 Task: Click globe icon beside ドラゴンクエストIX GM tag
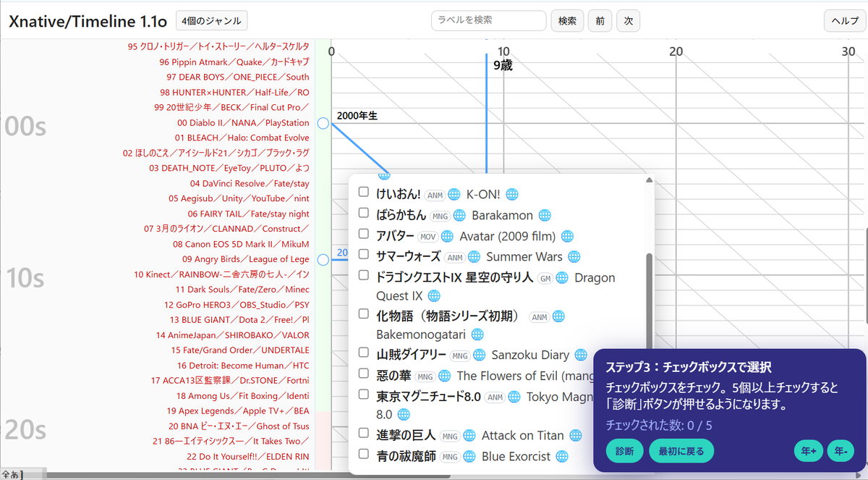point(562,277)
